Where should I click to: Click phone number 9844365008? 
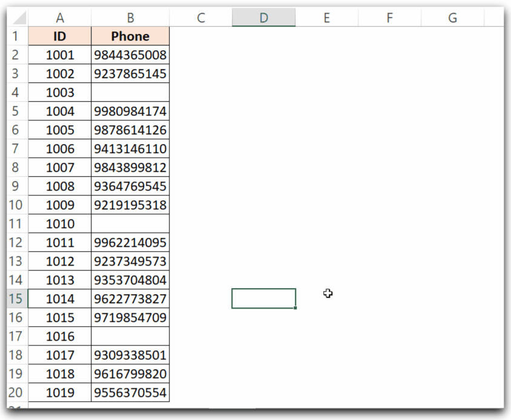(x=130, y=54)
